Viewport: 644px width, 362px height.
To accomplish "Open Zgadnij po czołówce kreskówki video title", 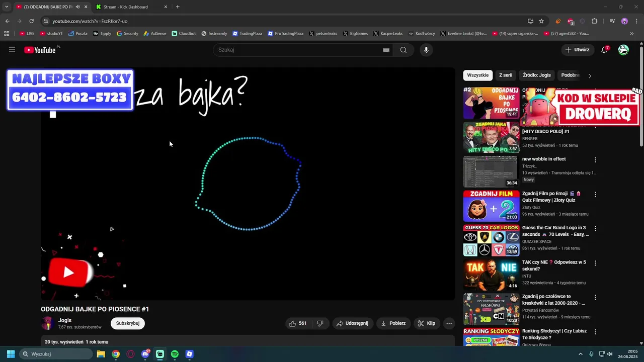I will (x=553, y=300).
